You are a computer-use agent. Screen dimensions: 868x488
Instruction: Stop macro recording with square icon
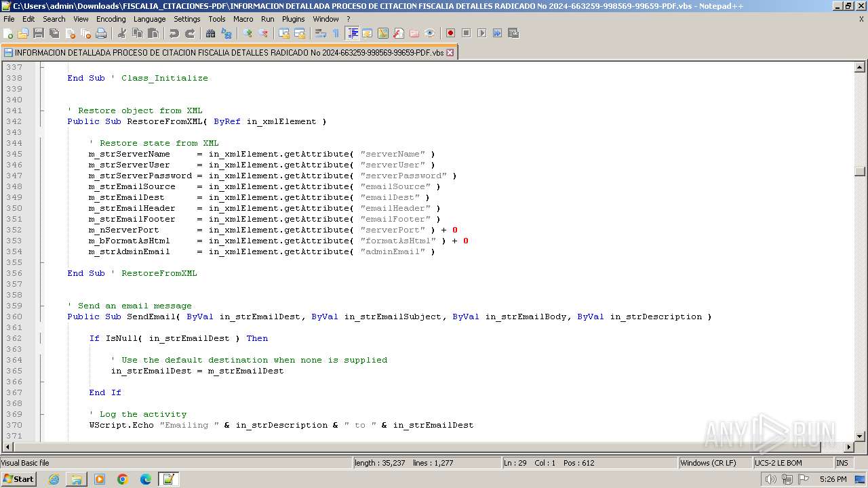[466, 33]
